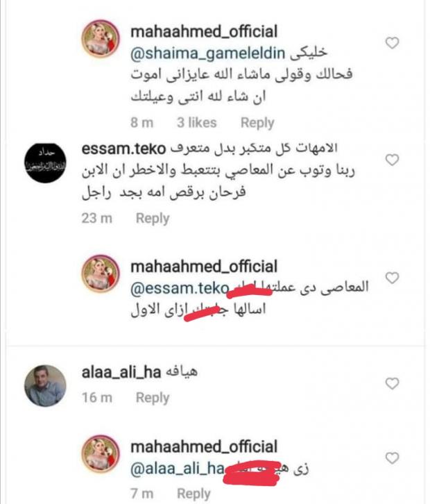Reply to alaa_ali_ha's 16 m comment
Screen dimensions: 430x504
point(153,398)
